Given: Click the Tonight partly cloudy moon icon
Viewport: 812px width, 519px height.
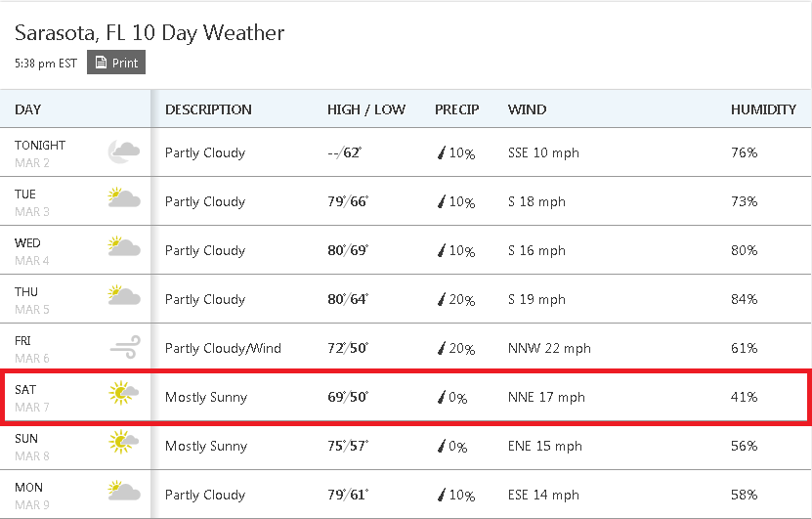Looking at the screenshot, I should point(124,151).
